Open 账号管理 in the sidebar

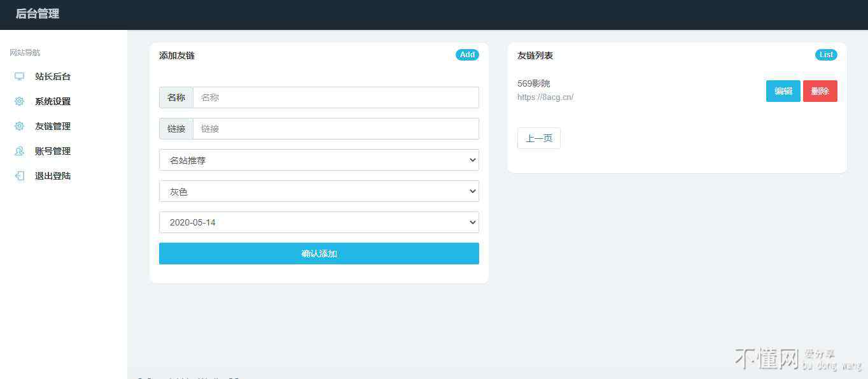[x=53, y=151]
